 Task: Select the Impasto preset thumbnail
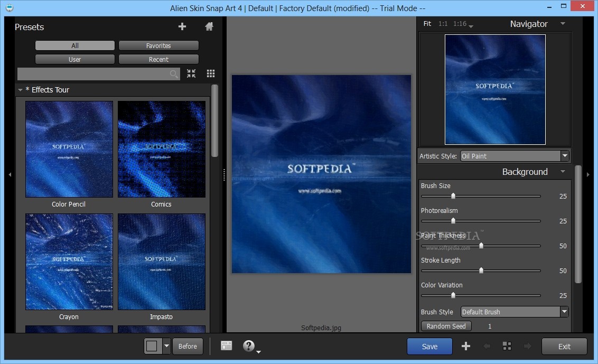tap(161, 262)
